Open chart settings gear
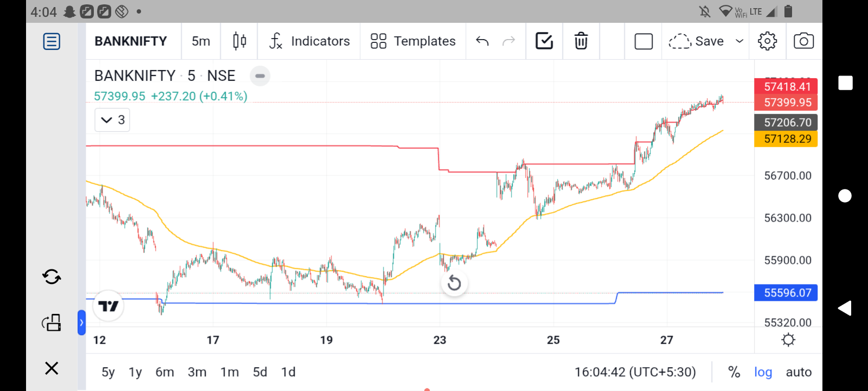 [767, 41]
